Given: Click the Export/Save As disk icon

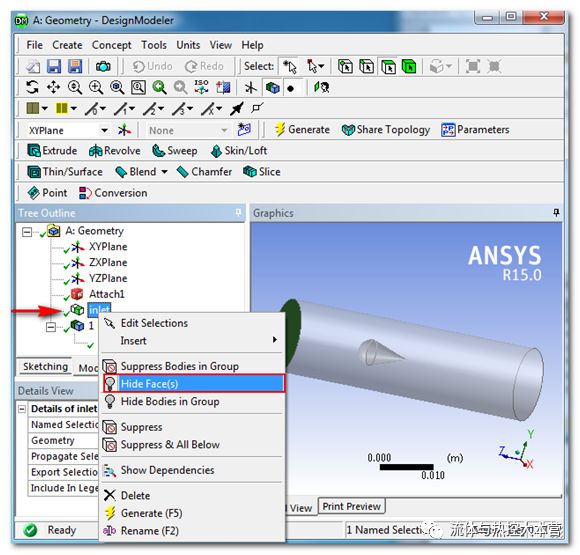Looking at the screenshot, I should tap(75, 67).
